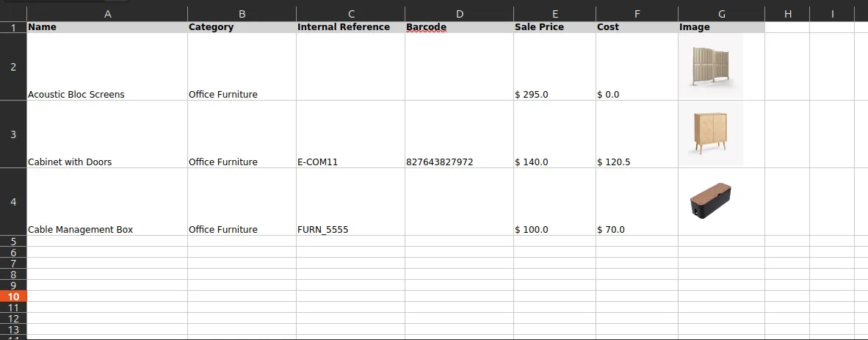868x340 pixels.
Task: Click the Cost header cell
Action: click(637, 27)
